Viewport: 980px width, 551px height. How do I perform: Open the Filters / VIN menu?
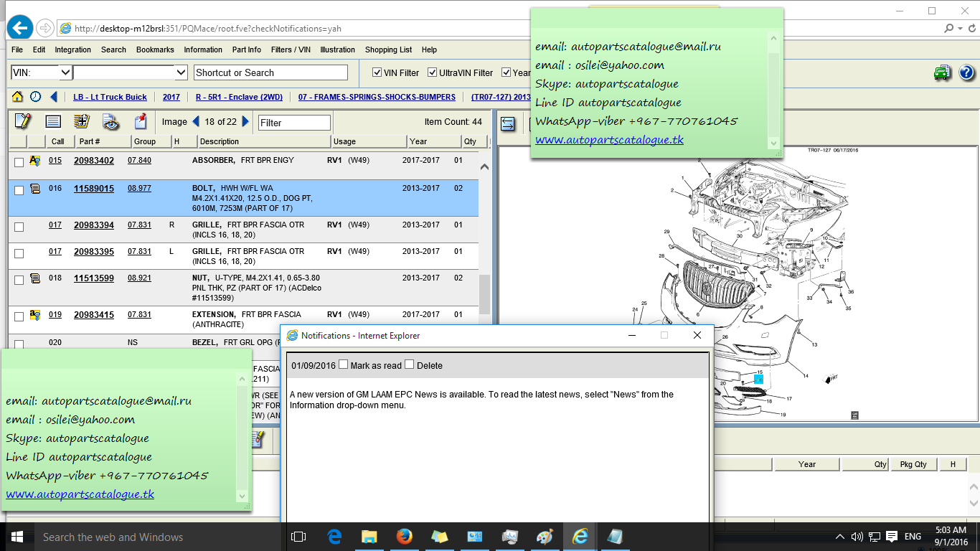[x=291, y=50]
